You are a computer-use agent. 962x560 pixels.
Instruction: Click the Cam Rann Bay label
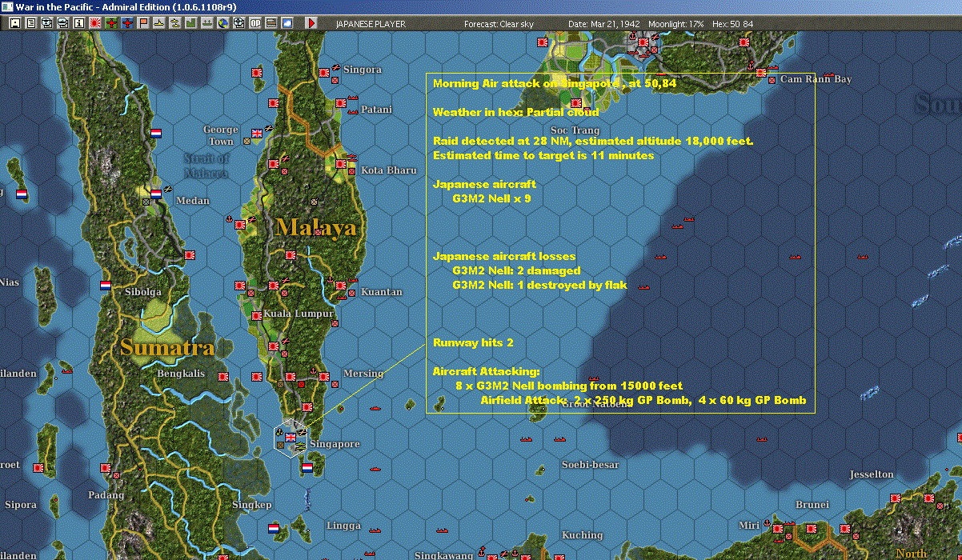(x=816, y=79)
